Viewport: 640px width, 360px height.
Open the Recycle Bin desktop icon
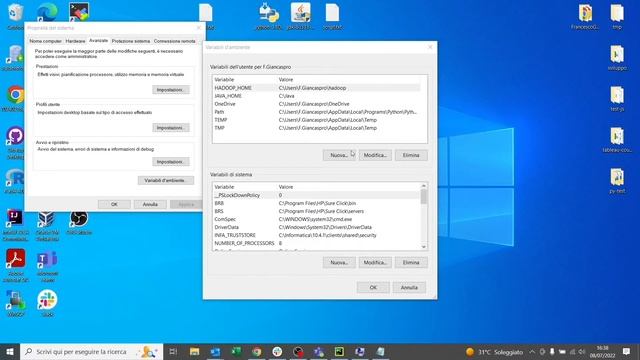pyautogui.click(x=15, y=16)
